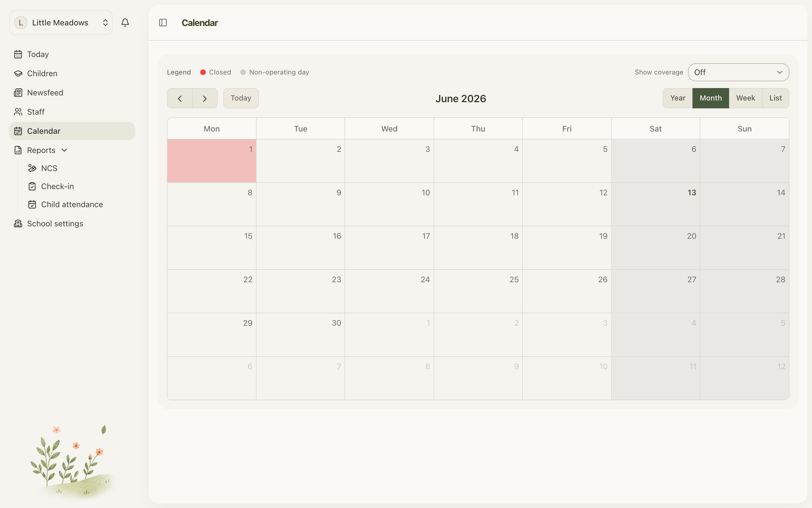Select June 10 on the calendar

389,204
